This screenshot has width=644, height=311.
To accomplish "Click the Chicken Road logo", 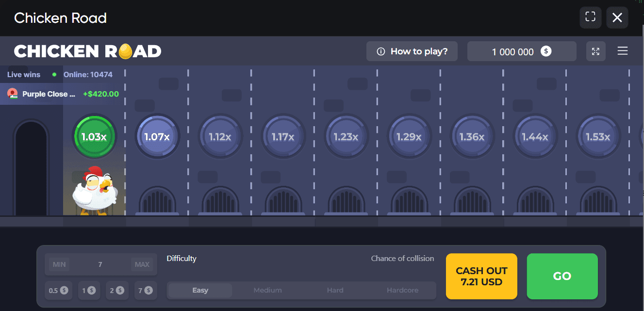I will 88,51.
